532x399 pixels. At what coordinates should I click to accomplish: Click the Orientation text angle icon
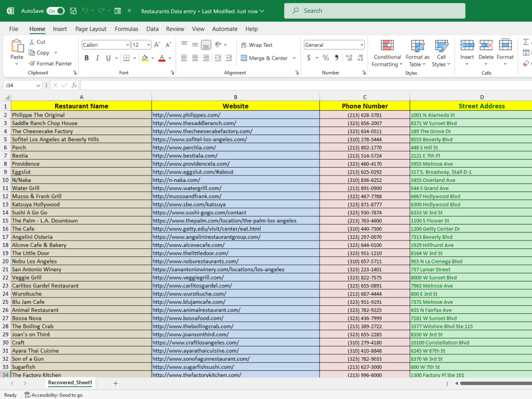coord(218,45)
